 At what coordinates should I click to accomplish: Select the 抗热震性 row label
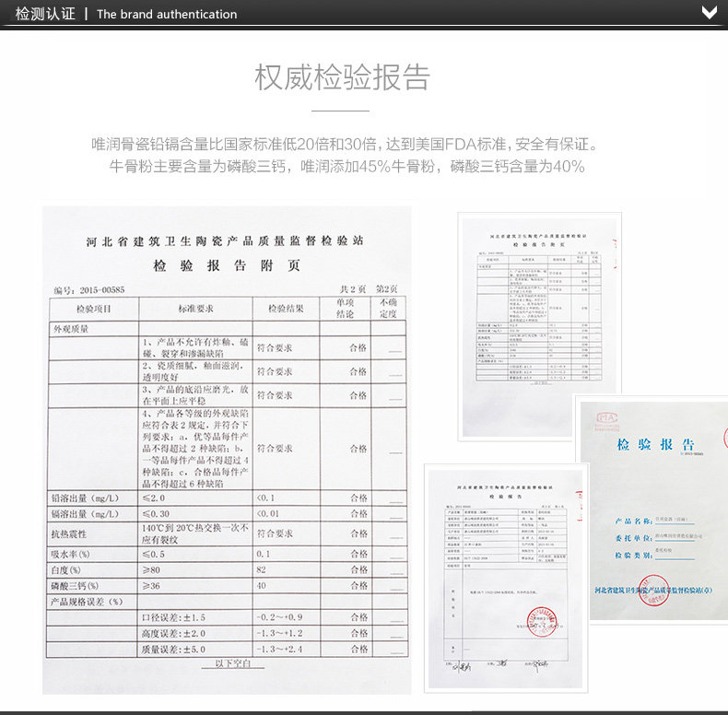(69, 534)
